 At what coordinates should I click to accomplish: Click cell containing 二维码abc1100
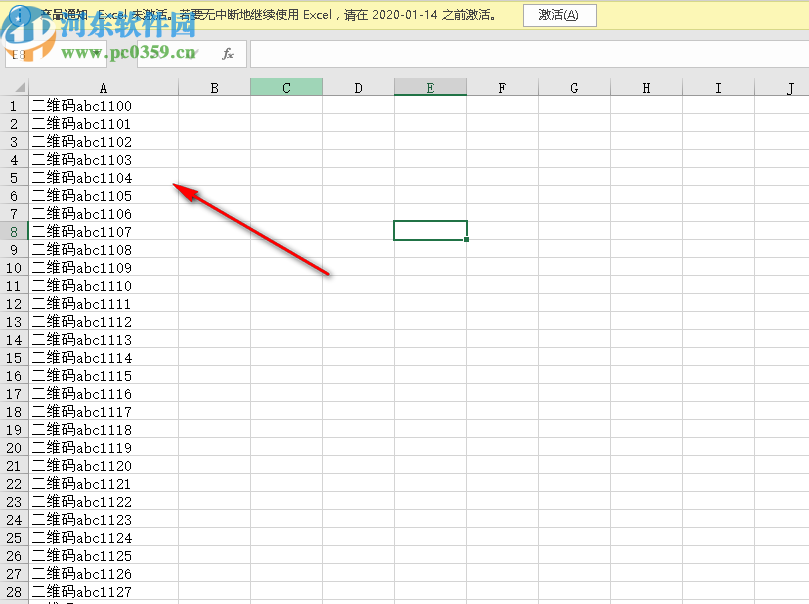[104, 105]
